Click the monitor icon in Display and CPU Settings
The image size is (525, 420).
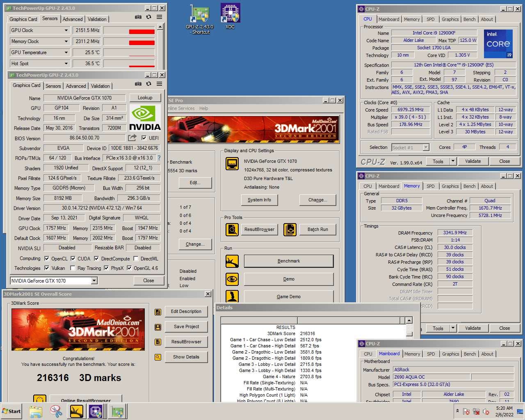coord(232,164)
